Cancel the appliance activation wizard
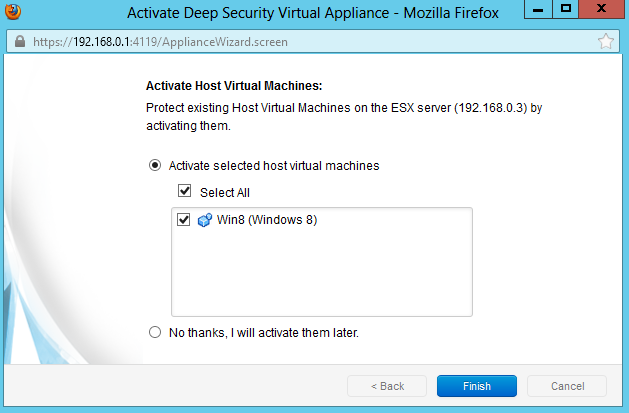 point(566,386)
